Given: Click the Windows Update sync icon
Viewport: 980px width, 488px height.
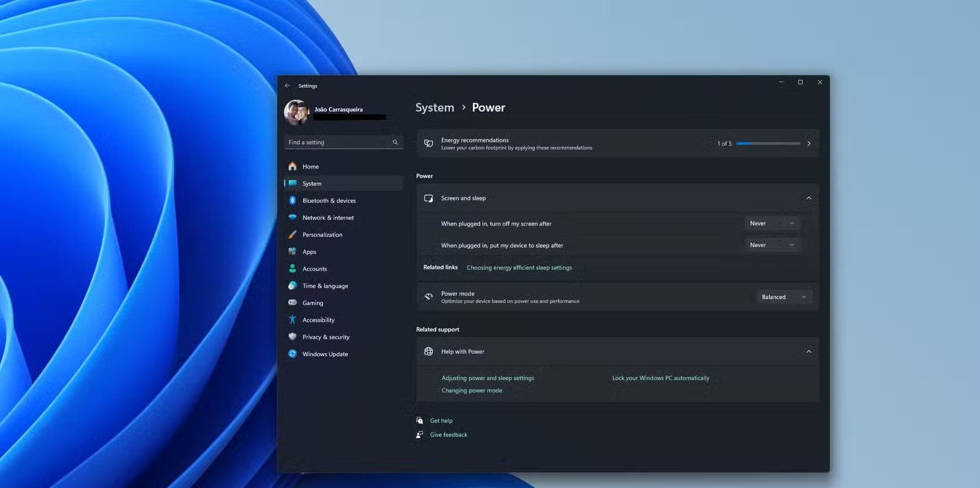Looking at the screenshot, I should click(x=292, y=354).
